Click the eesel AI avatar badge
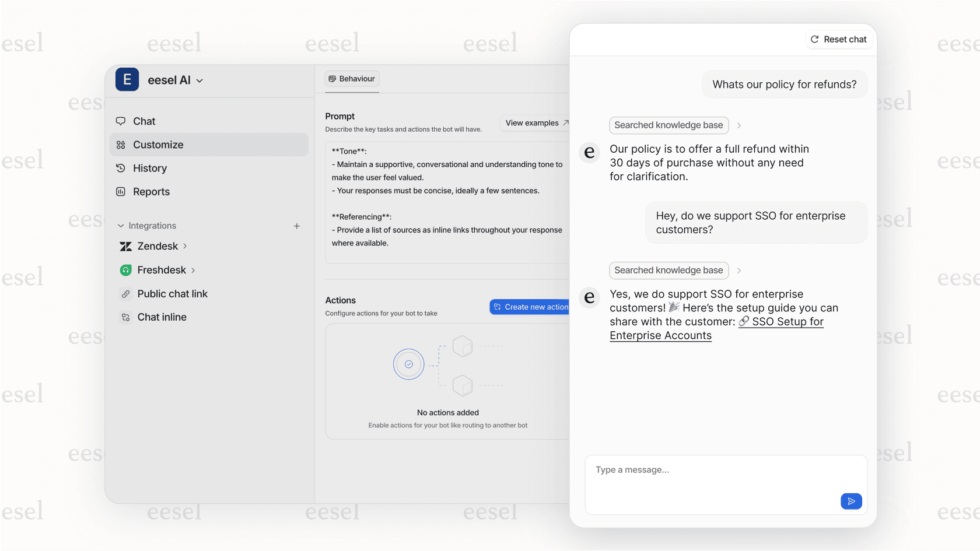This screenshot has height=551, width=980. (127, 80)
